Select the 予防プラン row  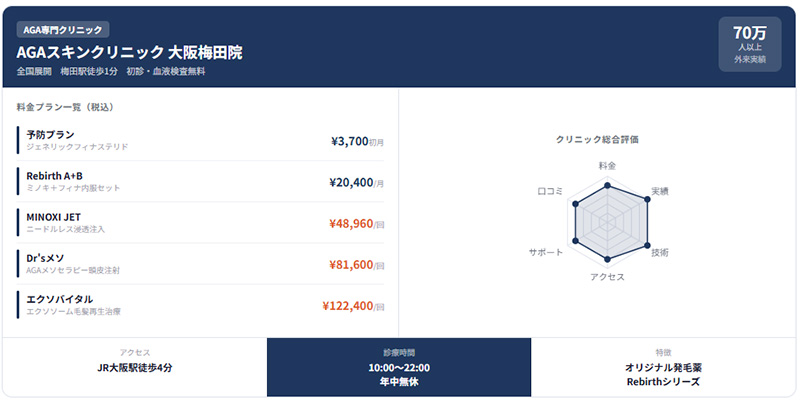pos(200,140)
